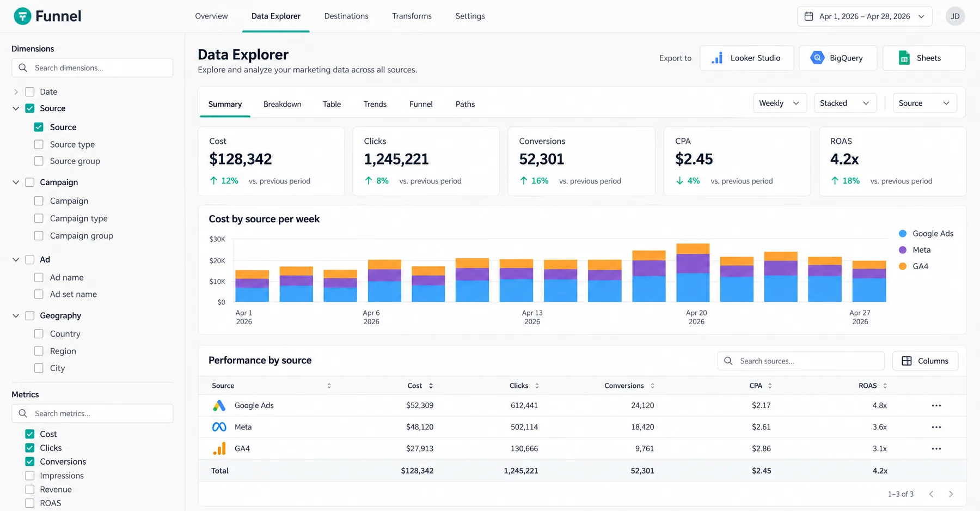Check the Country dimension checkbox

(39, 334)
